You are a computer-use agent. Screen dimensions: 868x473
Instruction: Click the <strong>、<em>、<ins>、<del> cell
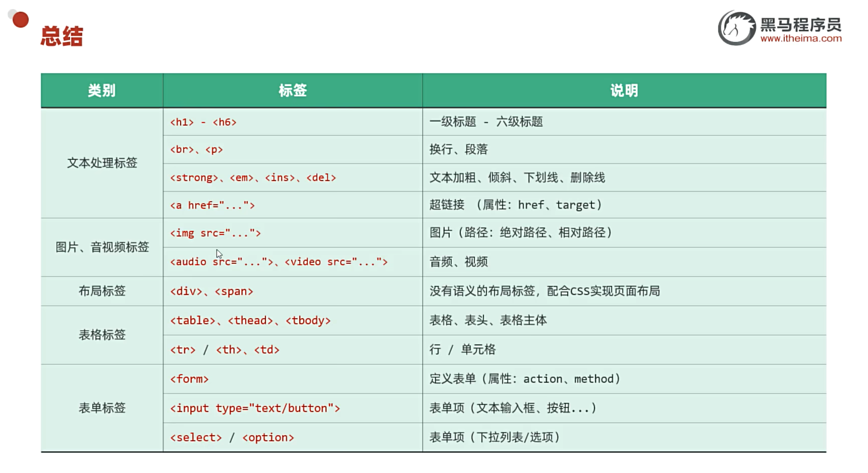coord(293,178)
